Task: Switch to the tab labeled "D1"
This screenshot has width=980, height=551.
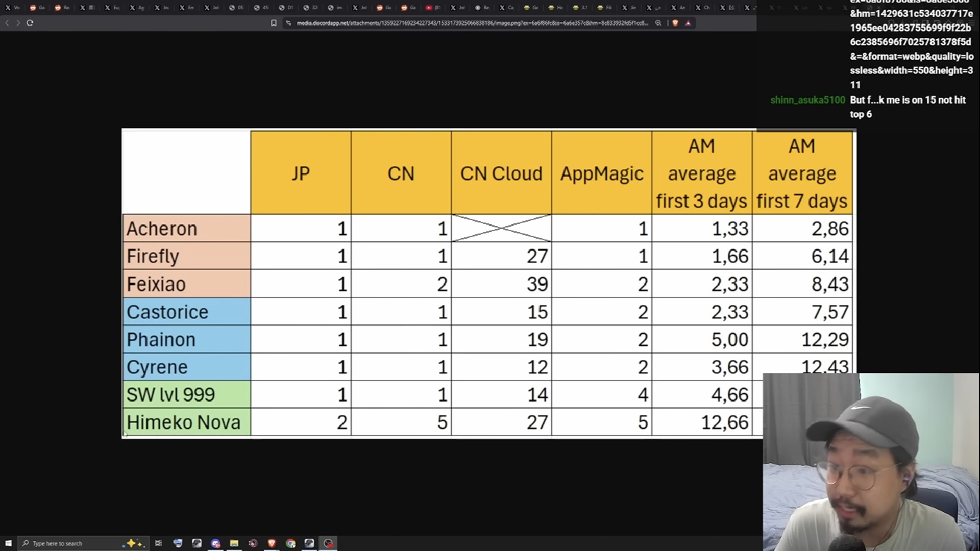Action: pos(286,8)
